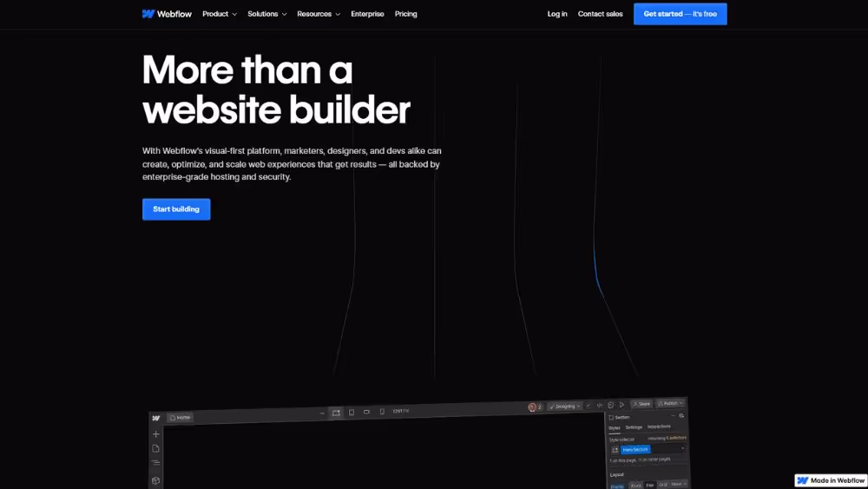Click the collaborator avatar in Designer toolbar
Image resolution: width=868 pixels, height=489 pixels.
coord(532,407)
